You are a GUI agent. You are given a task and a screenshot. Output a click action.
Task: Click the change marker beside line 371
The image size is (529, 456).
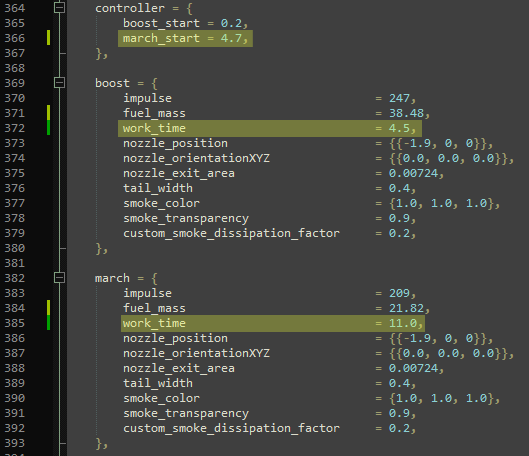coord(49,113)
